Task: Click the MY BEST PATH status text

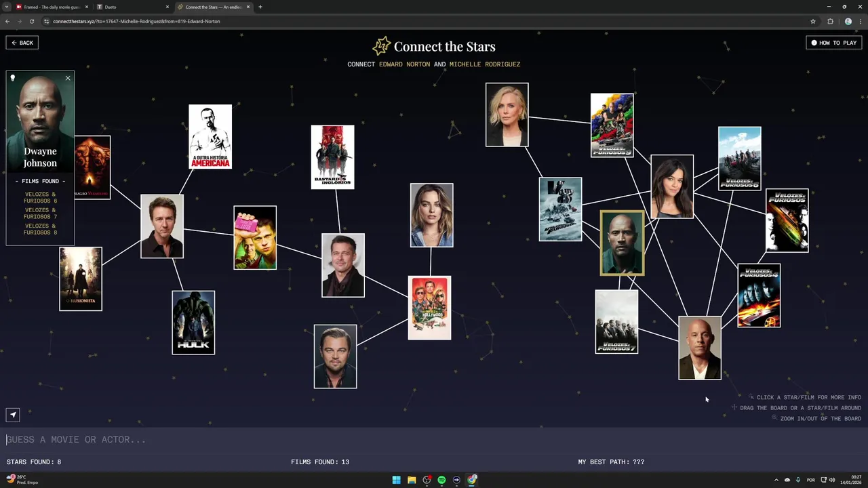Action: click(611, 462)
